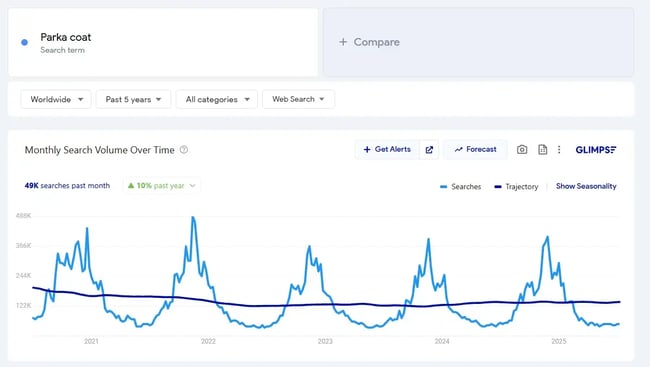Click the plus icon next to Compare
The height and width of the screenshot is (367, 650).
tap(343, 42)
